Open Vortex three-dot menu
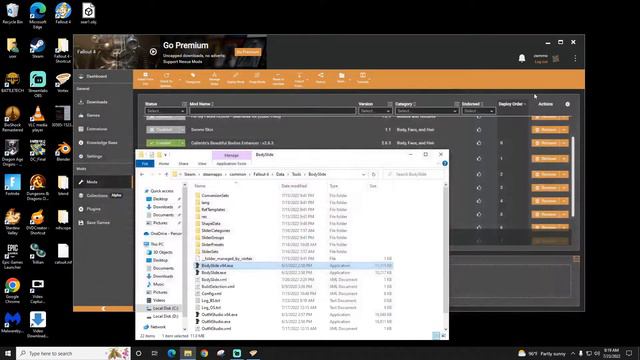This screenshot has width=640, height=360. [575, 58]
